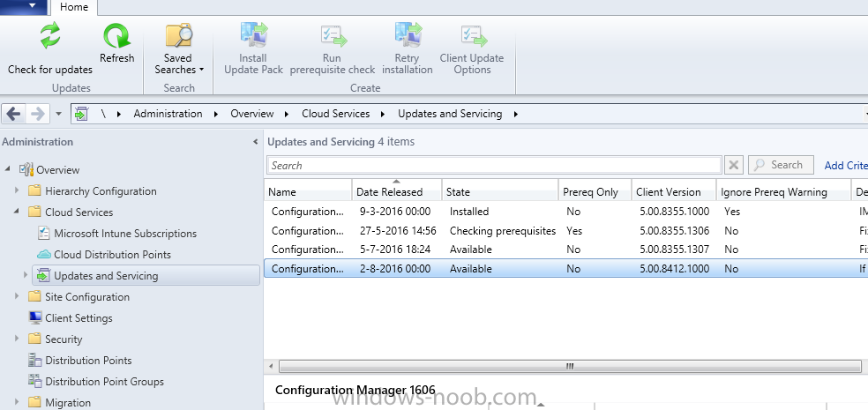Click the Installed state cell
This screenshot has width=868, height=410.
(469, 212)
